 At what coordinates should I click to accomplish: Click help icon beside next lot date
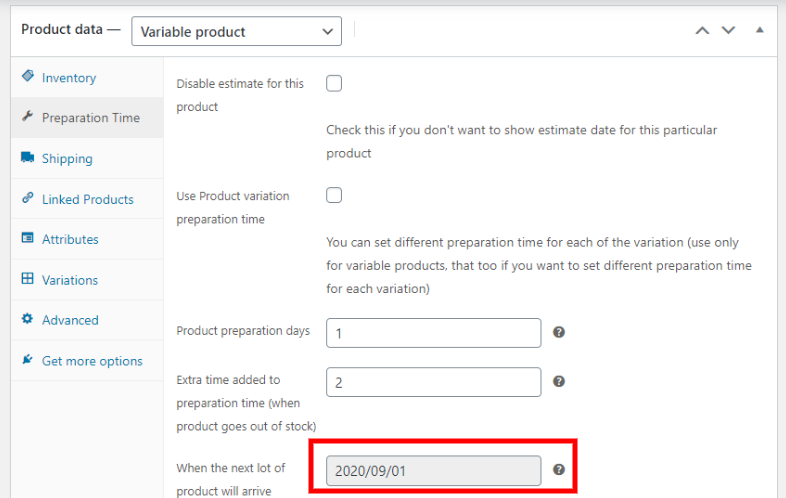point(559,469)
